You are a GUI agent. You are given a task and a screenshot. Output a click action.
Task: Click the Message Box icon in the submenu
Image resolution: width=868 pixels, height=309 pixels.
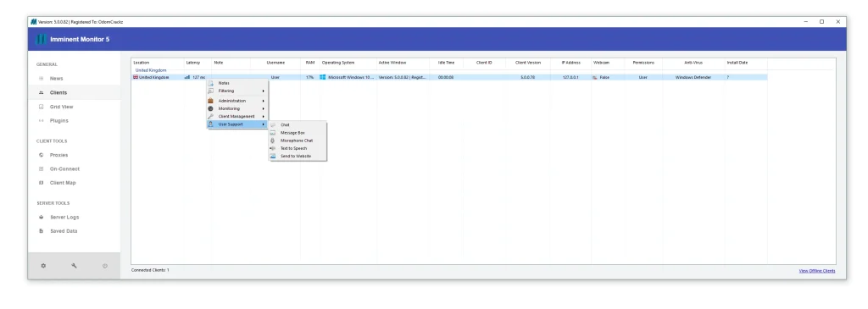(x=272, y=133)
